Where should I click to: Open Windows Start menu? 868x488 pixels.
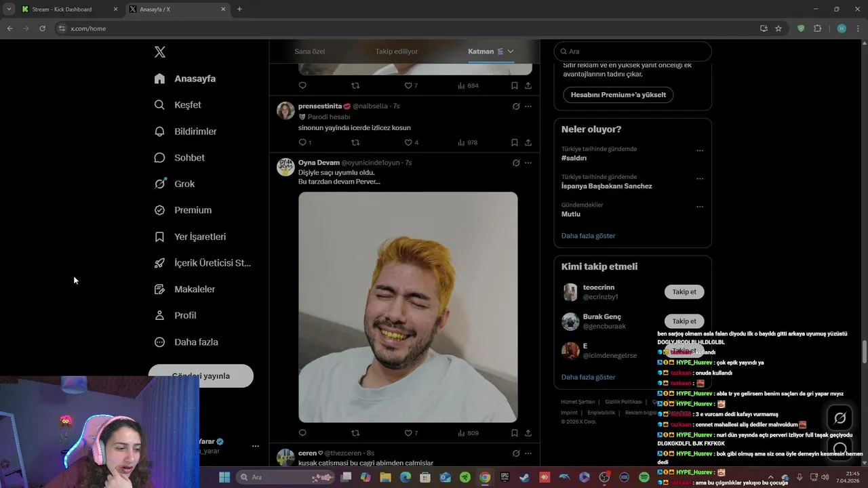(224, 477)
